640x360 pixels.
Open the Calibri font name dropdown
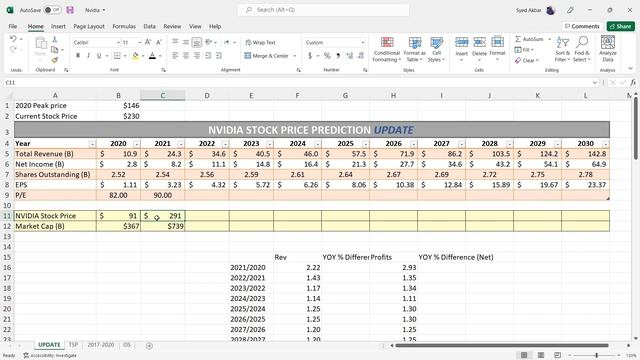(118, 42)
